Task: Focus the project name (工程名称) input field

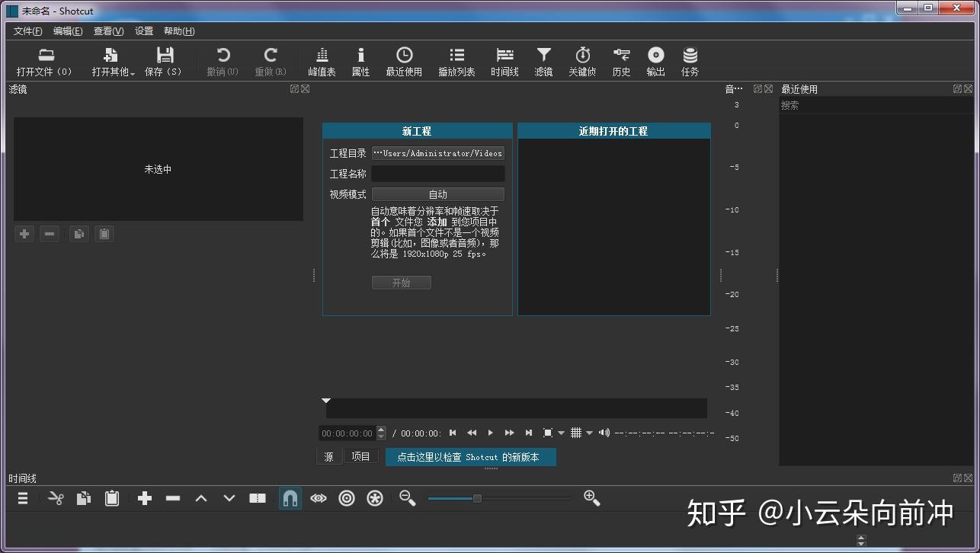Action: [438, 174]
